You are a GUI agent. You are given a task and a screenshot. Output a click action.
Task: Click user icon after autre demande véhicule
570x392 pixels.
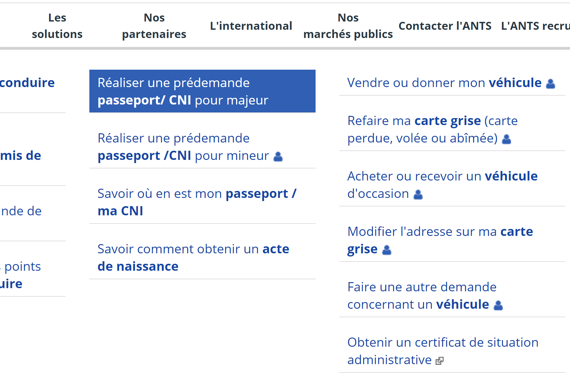(x=498, y=305)
